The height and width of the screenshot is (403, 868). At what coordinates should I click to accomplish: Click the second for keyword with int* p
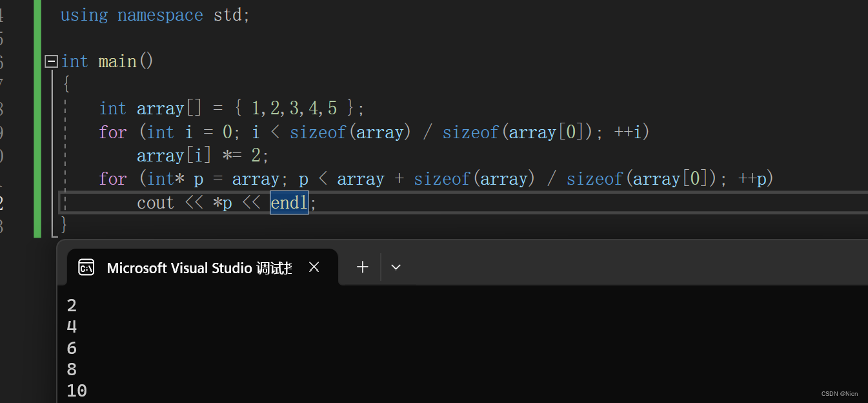click(x=113, y=178)
